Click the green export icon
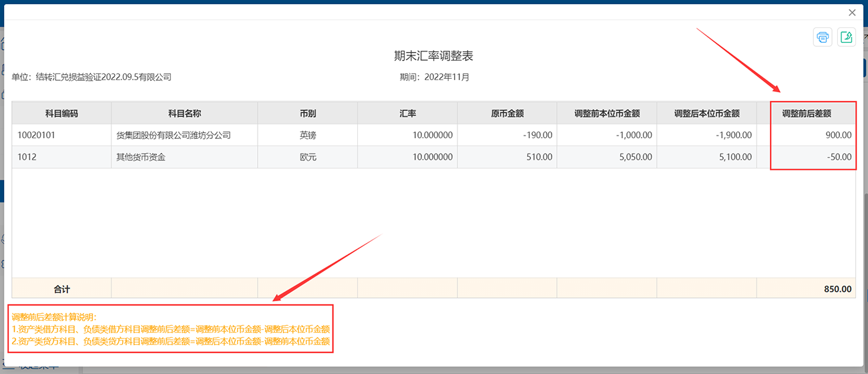 click(846, 37)
